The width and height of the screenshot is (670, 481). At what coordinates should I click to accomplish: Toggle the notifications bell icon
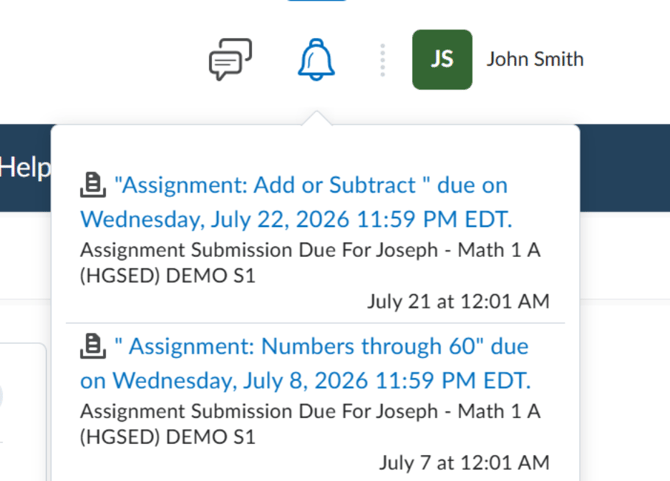click(x=316, y=59)
